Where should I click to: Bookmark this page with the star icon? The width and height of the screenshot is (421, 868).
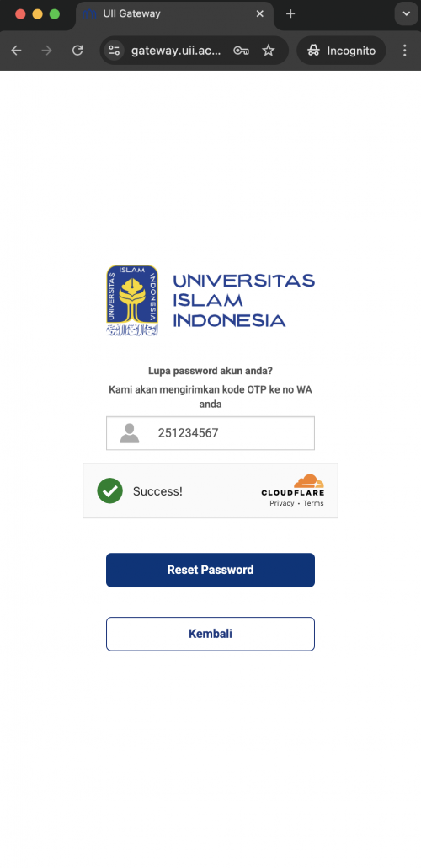click(269, 51)
